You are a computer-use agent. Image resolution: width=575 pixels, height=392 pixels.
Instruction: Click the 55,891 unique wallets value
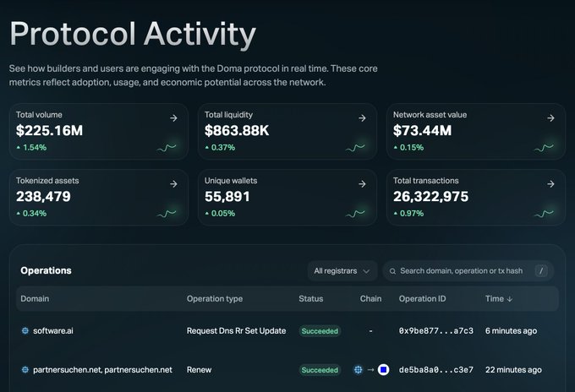point(227,196)
